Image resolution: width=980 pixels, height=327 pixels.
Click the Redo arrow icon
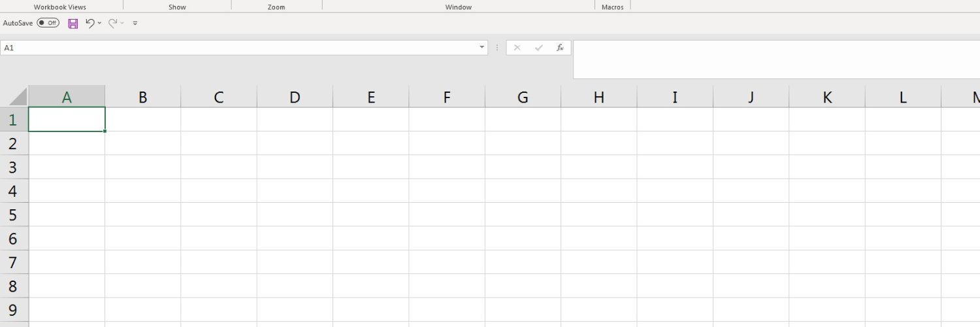pos(112,23)
